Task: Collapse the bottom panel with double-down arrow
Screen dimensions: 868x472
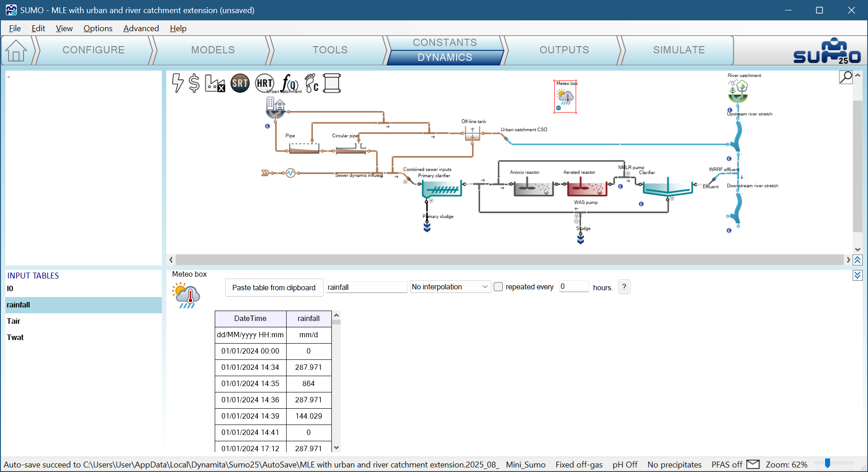Action: pos(858,275)
